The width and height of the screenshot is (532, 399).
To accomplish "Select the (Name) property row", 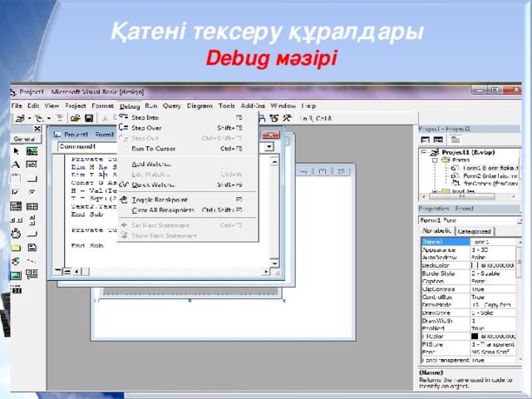I will (468, 242).
